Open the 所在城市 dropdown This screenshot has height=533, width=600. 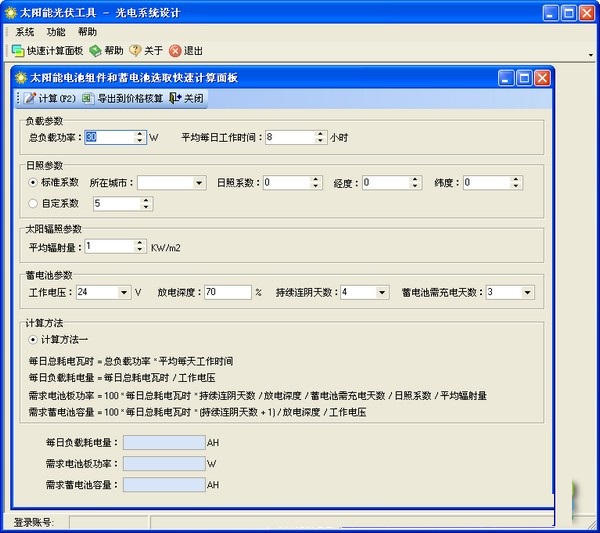pyautogui.click(x=199, y=183)
